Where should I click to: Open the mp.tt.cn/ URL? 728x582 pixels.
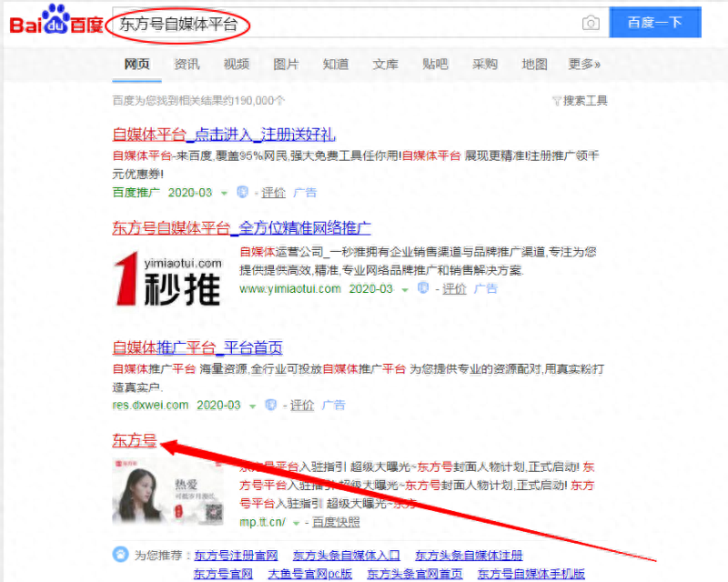pyautogui.click(x=262, y=522)
